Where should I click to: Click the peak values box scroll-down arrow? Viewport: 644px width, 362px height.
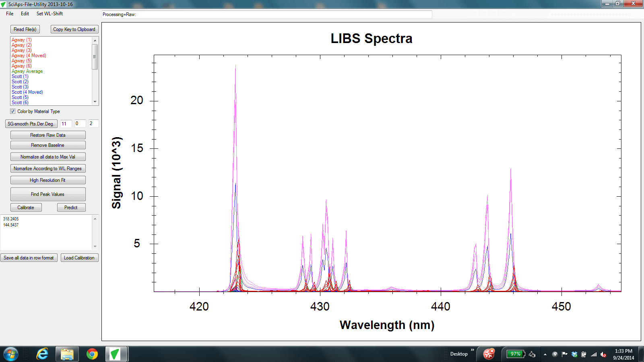tap(95, 246)
